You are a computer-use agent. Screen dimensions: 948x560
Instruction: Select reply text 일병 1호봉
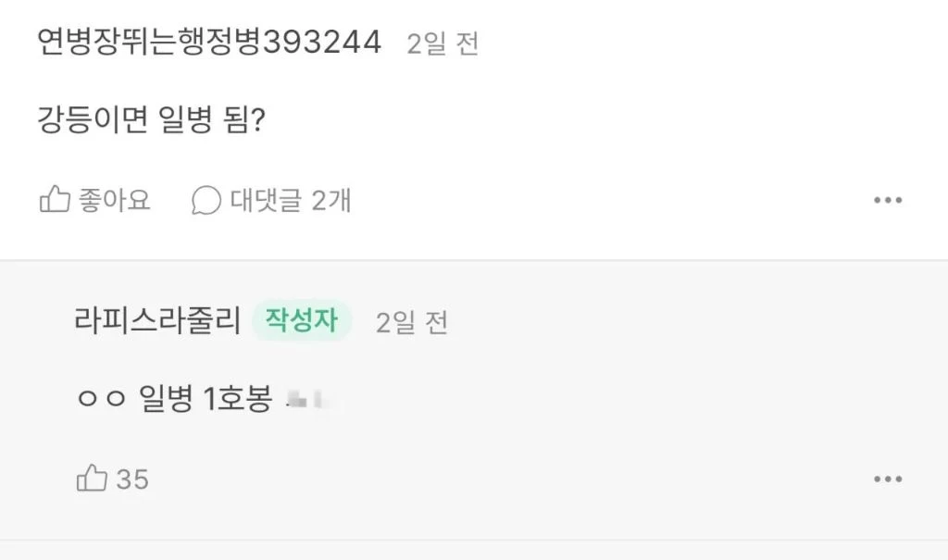point(206,399)
